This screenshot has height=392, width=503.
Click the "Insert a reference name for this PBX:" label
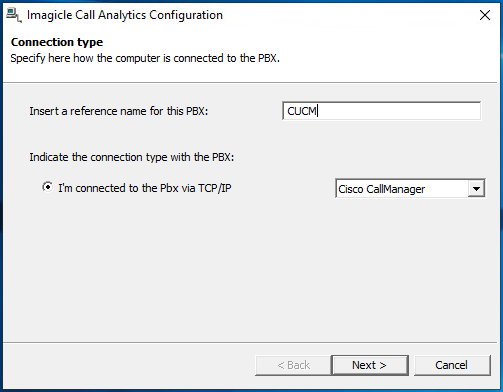(x=119, y=111)
